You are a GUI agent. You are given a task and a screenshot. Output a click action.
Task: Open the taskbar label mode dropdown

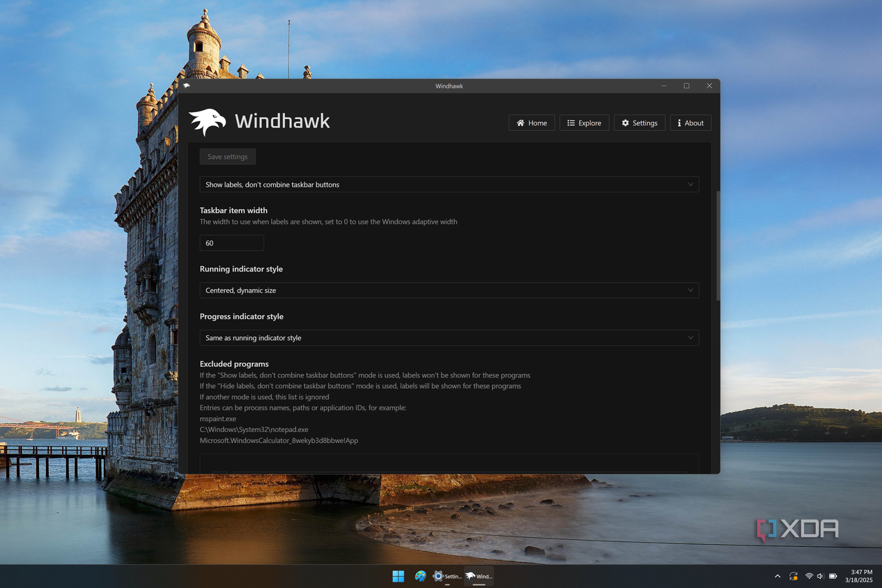click(x=449, y=185)
